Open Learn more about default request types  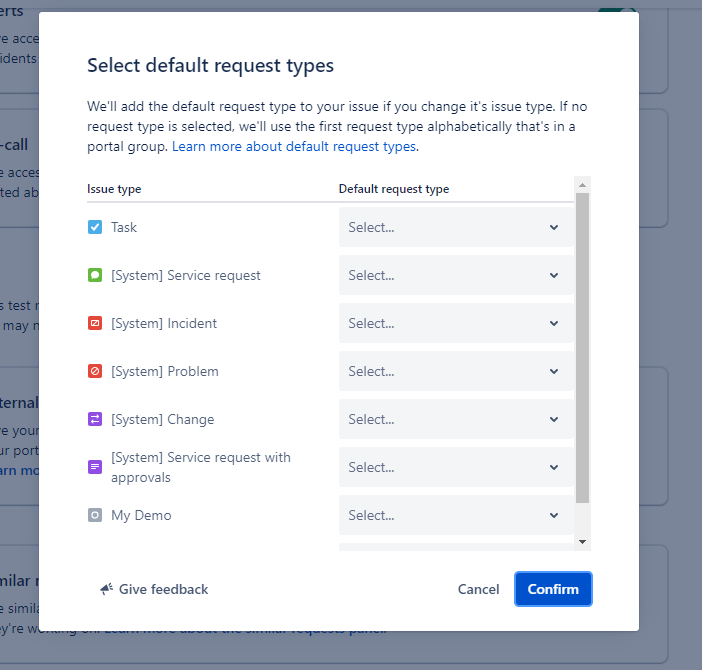(294, 146)
